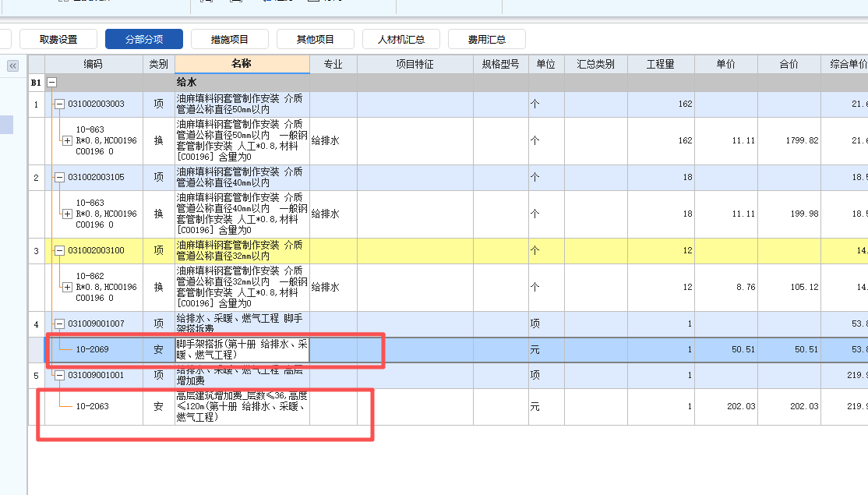This screenshot has width=868, height=495.
Task: Switch to the 分部分项 tab
Action: point(144,39)
